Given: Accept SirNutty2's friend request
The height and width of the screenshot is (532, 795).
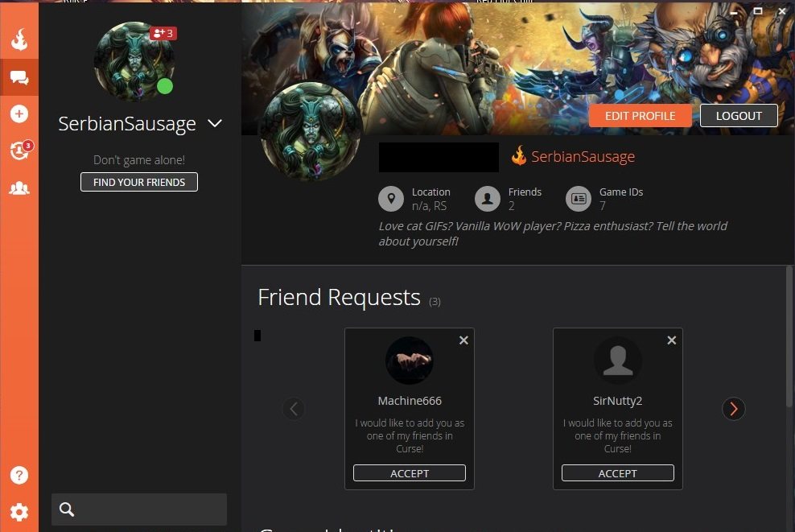Looking at the screenshot, I should [617, 473].
